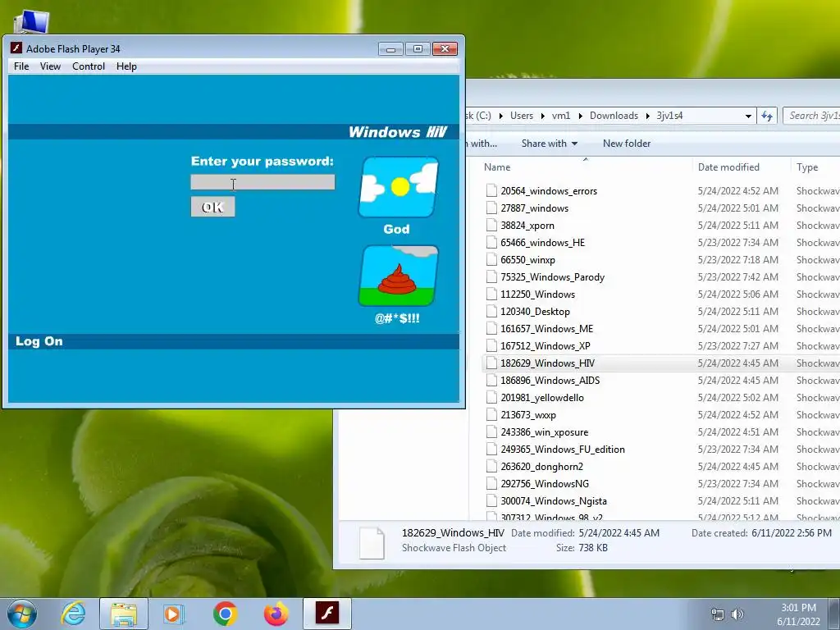Select file name 213673_wxxp

(528, 414)
